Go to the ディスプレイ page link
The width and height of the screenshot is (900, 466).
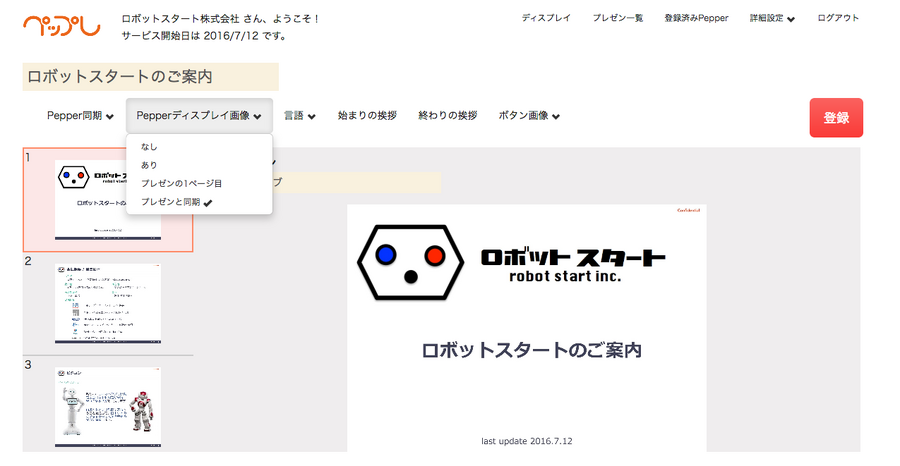point(546,18)
